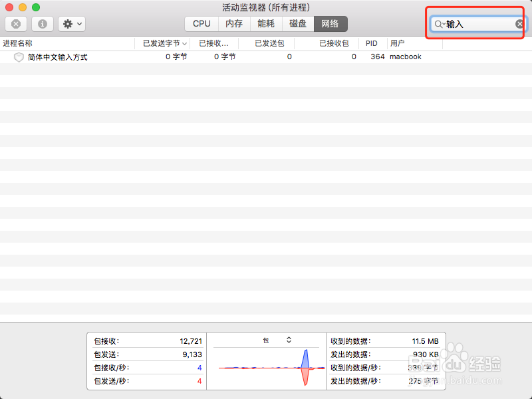Sort by 已发送字节 column header
The height and width of the screenshot is (399, 532).
coord(162,43)
